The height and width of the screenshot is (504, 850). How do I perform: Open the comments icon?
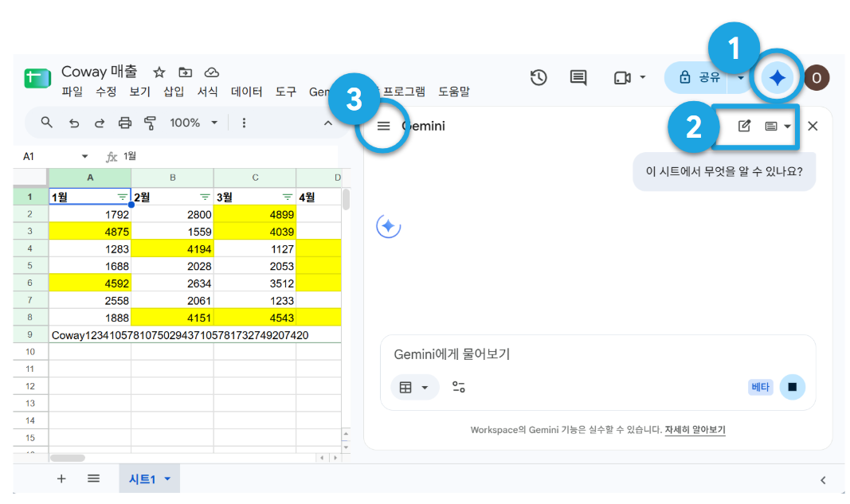(x=578, y=77)
